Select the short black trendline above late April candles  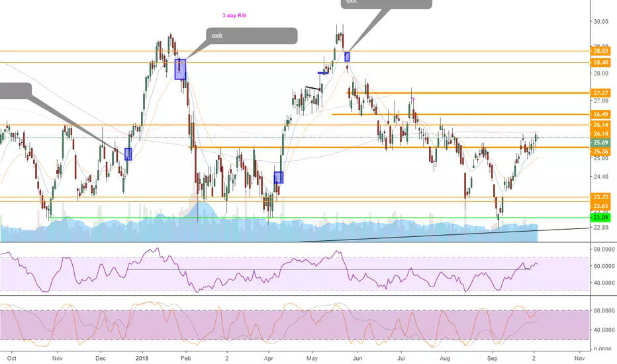tap(313, 88)
